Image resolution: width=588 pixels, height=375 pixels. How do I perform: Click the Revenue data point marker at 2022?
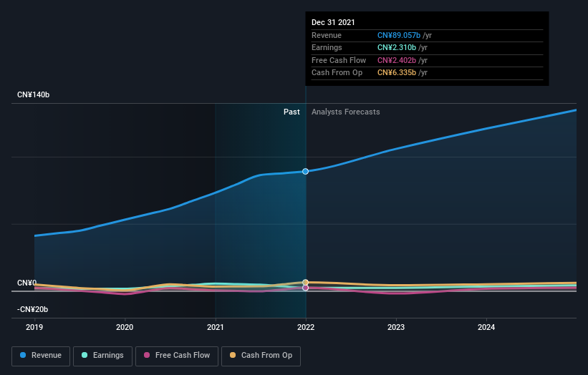coord(306,172)
